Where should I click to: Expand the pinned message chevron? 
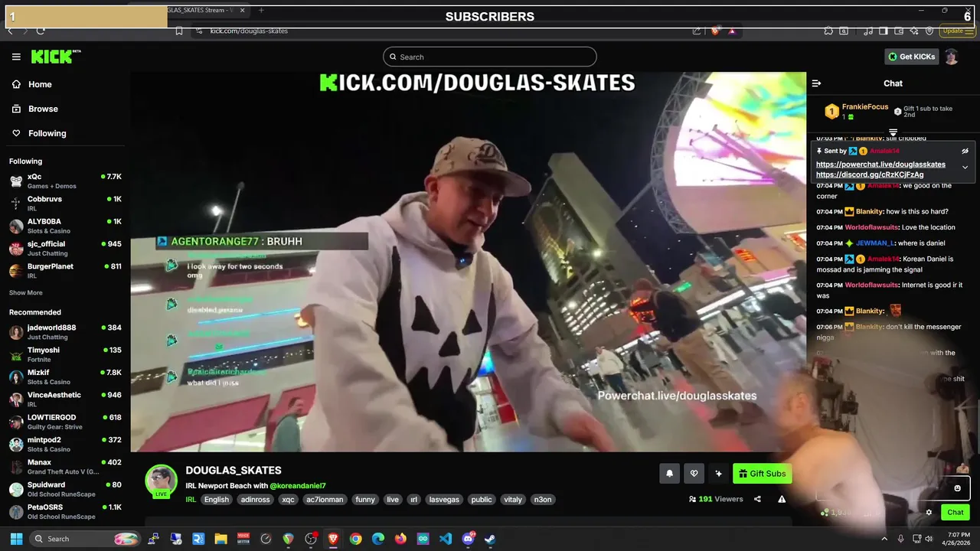point(965,167)
